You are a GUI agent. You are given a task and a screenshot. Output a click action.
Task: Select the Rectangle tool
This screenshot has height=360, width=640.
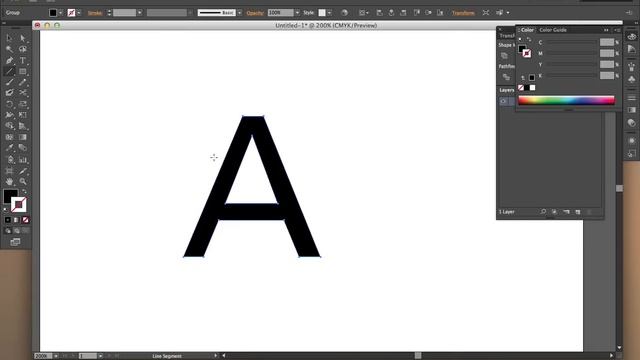pyautogui.click(x=22, y=71)
